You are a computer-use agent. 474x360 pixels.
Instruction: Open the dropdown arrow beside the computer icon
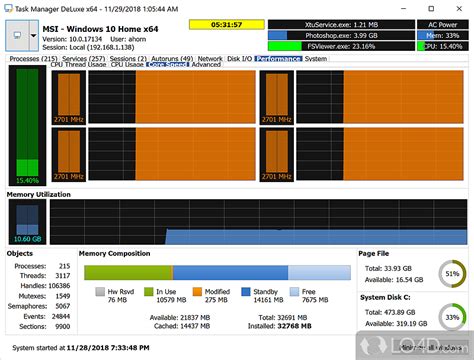point(34,35)
